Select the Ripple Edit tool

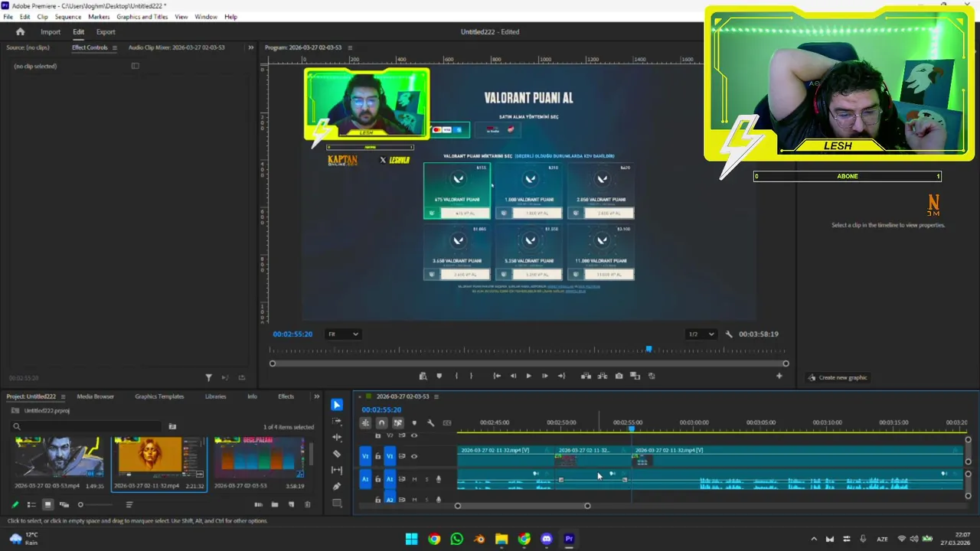(337, 437)
